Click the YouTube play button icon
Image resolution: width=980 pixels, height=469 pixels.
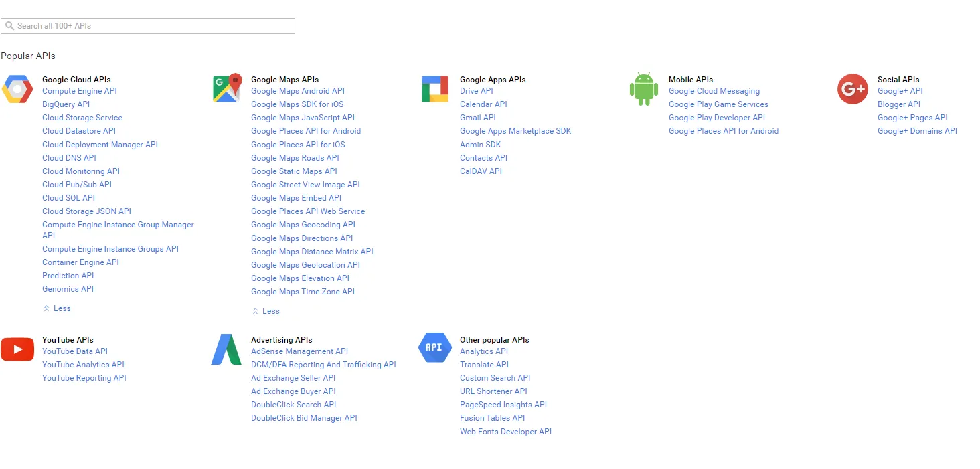[x=17, y=349]
